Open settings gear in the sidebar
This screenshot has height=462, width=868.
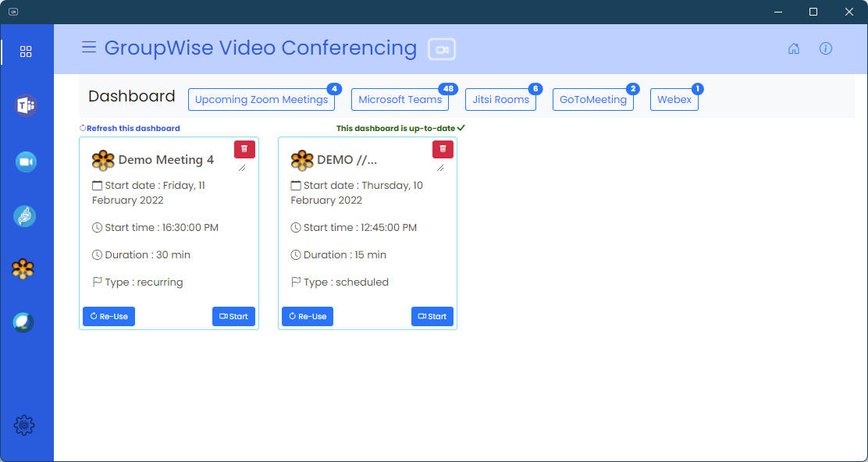tap(24, 425)
